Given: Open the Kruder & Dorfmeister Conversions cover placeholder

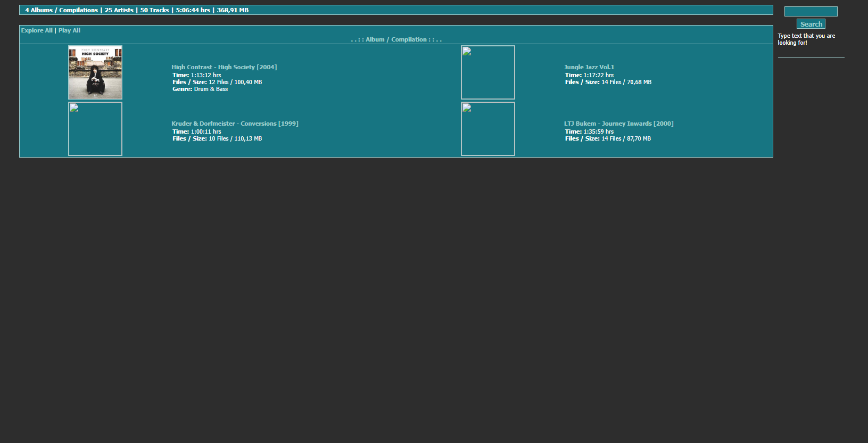Looking at the screenshot, I should pyautogui.click(x=95, y=129).
